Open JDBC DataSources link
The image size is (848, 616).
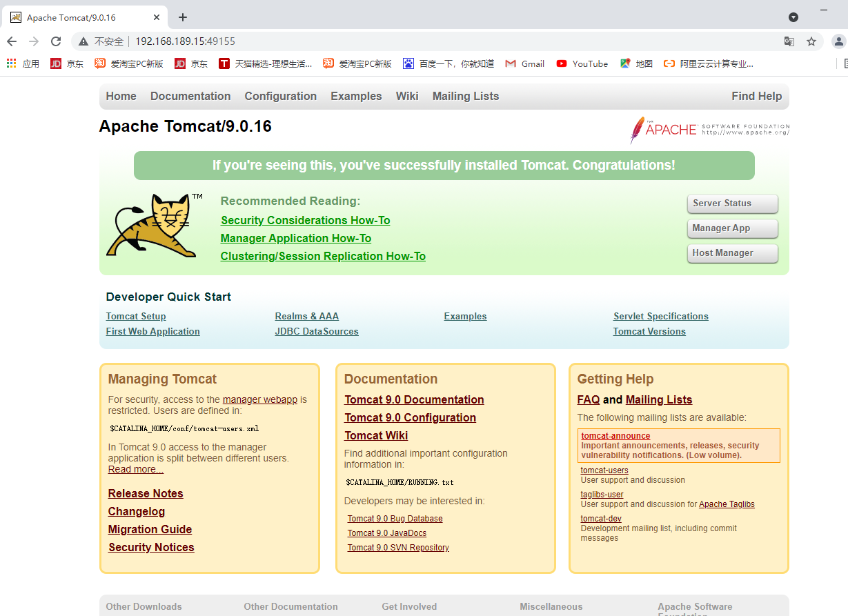(x=317, y=332)
